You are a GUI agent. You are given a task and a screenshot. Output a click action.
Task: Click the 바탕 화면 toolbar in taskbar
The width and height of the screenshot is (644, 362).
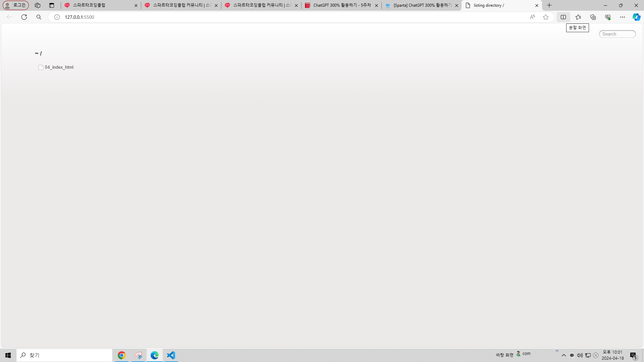(x=504, y=355)
